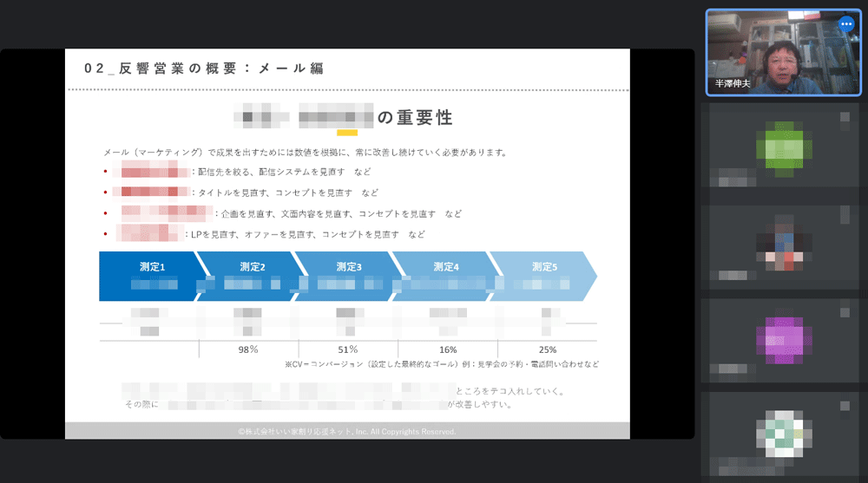
Task: Click the yellow underline bar beneath the heading
Action: tap(347, 133)
